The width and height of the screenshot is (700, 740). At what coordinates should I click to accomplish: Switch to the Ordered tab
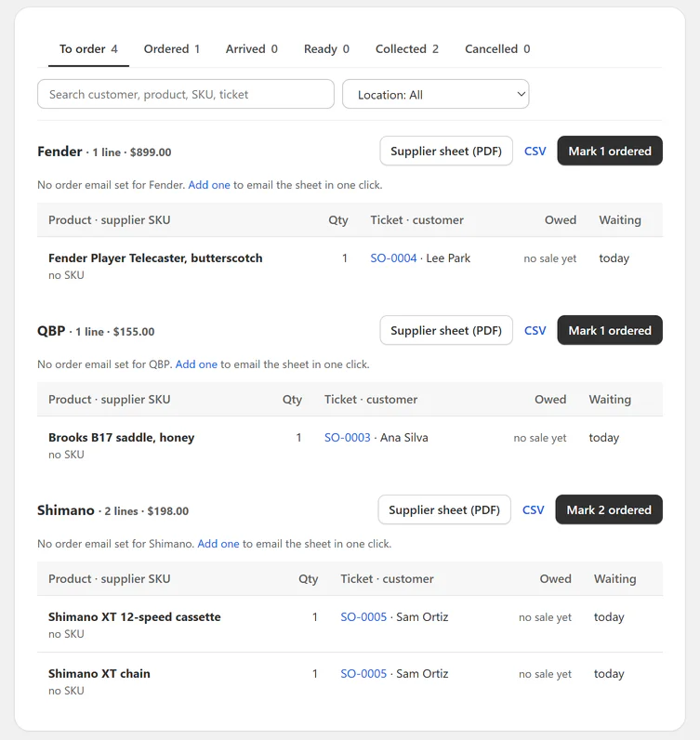172,49
